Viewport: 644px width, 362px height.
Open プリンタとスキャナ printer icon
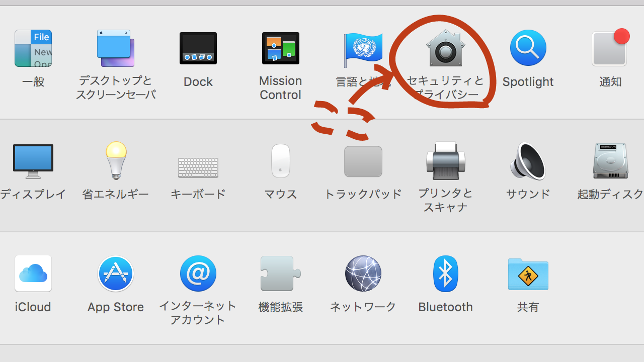[x=446, y=160]
